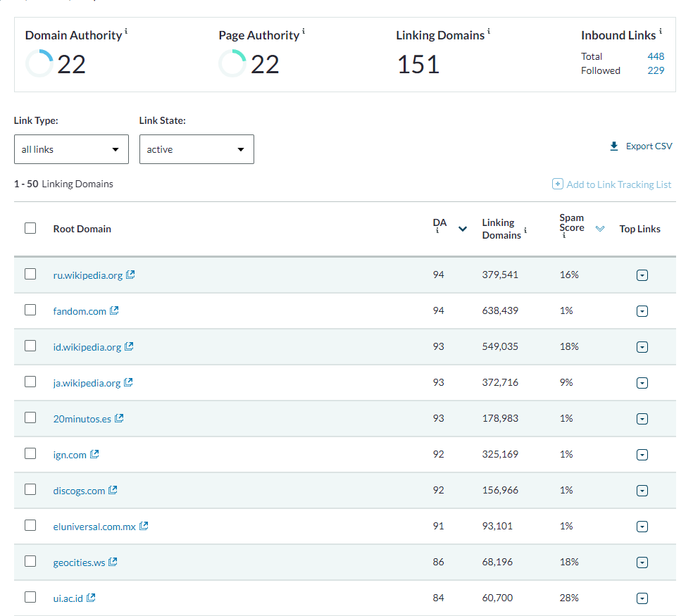This screenshot has width=693, height=616.
Task: Open the Link State active dropdown
Action: pyautogui.click(x=196, y=149)
